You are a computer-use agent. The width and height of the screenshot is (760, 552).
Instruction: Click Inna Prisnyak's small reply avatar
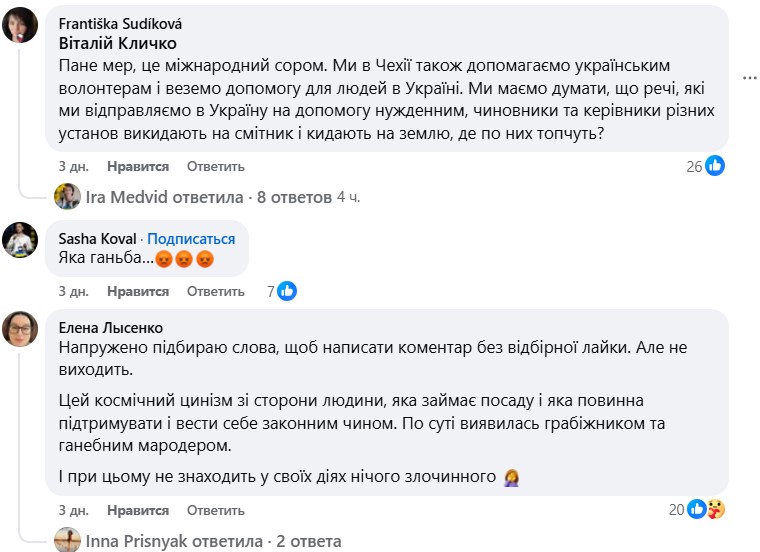click(x=67, y=541)
